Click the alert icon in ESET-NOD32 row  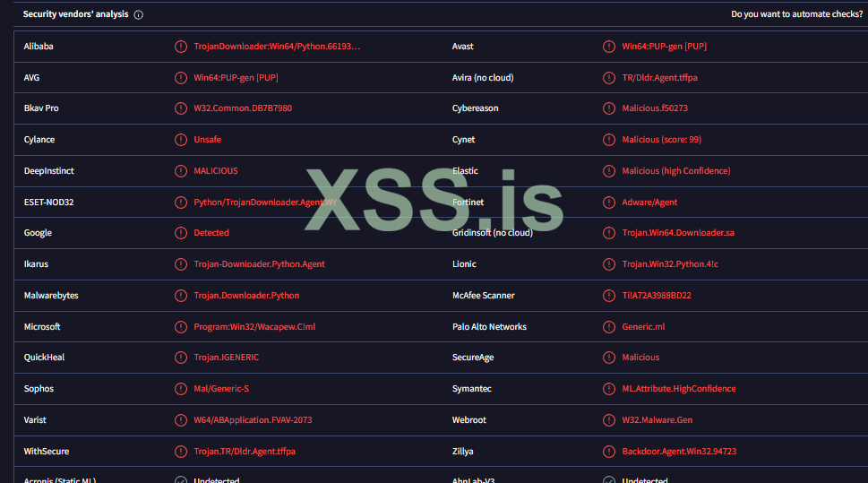[180, 203]
